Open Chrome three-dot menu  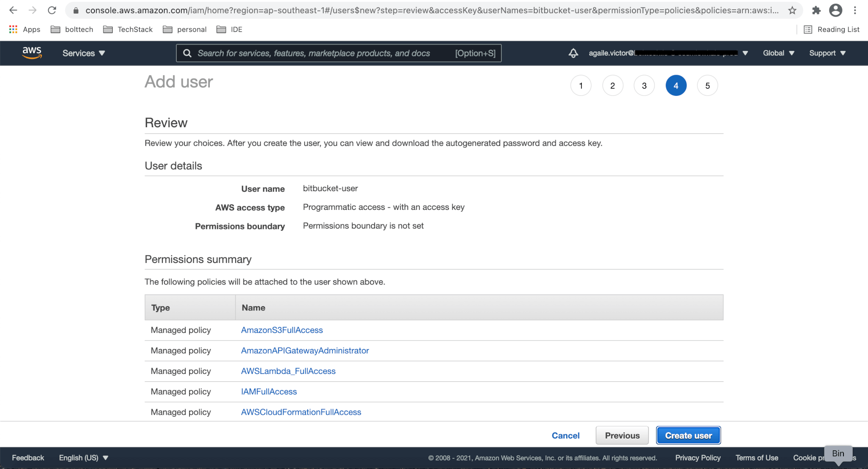click(x=855, y=10)
